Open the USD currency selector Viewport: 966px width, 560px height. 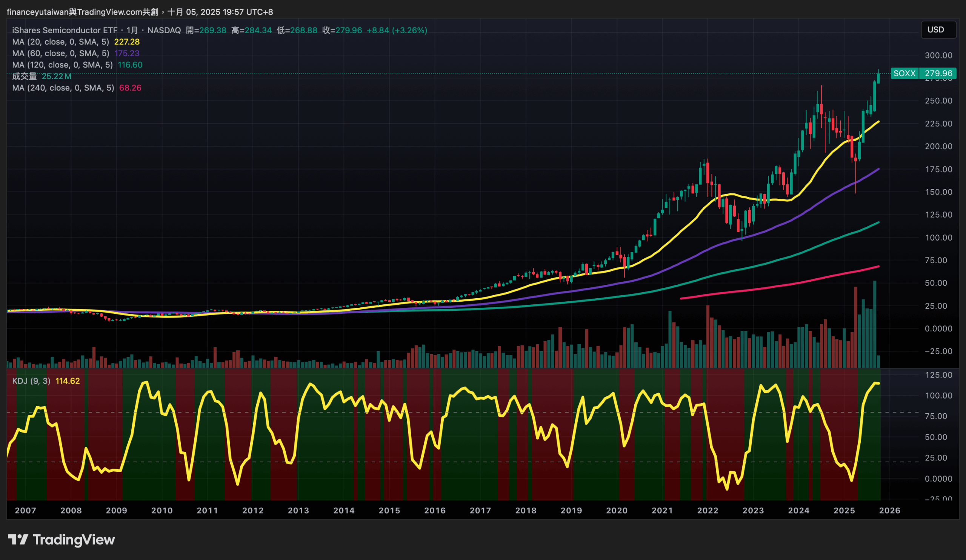[x=935, y=30]
